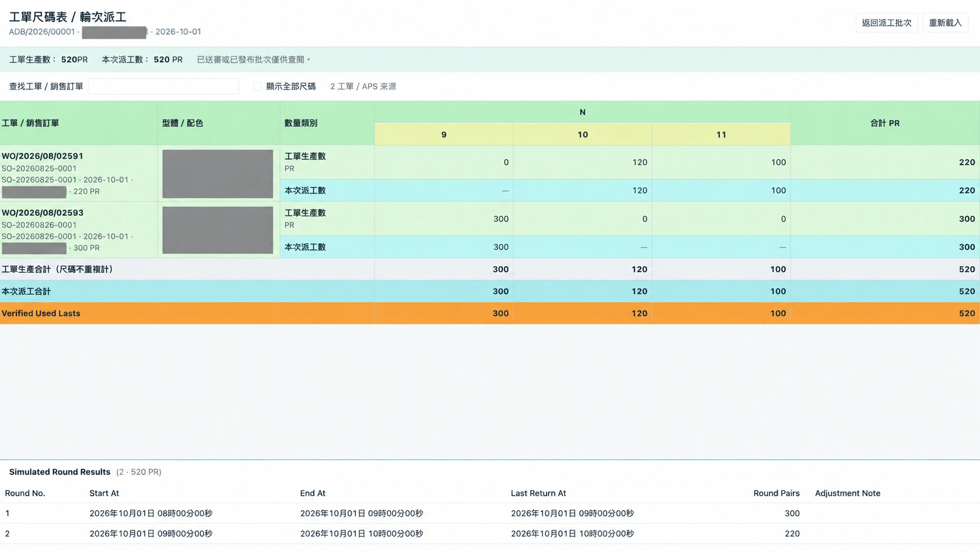Click the 已送審或已發布批次僅供查閱 notice

pos(254,60)
